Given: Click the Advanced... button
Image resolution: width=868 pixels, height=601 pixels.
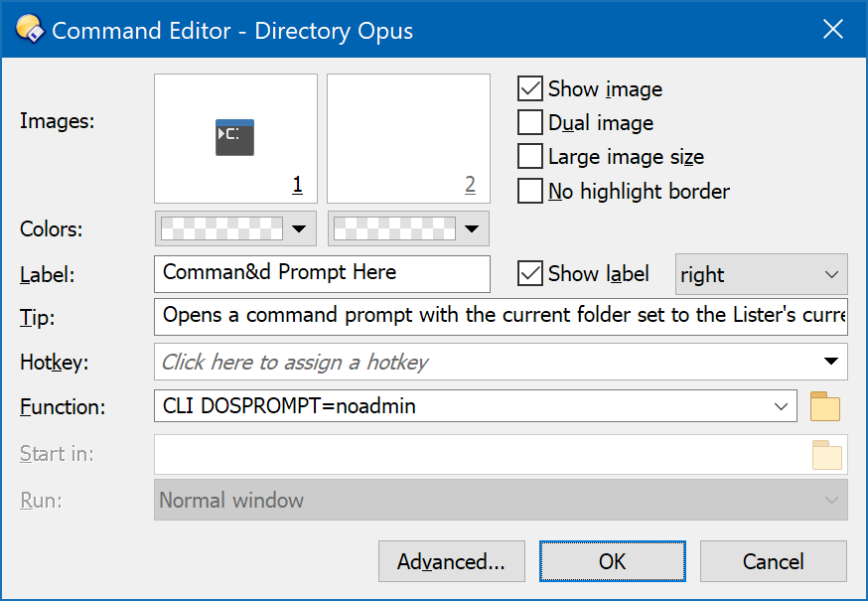Looking at the screenshot, I should coord(452,561).
